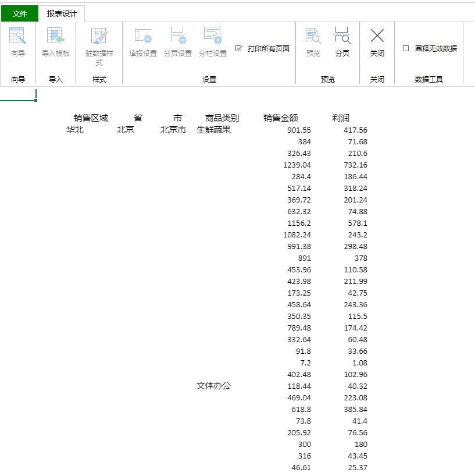
Task: Open 分页设置 pagination settings
Action: [x=178, y=42]
